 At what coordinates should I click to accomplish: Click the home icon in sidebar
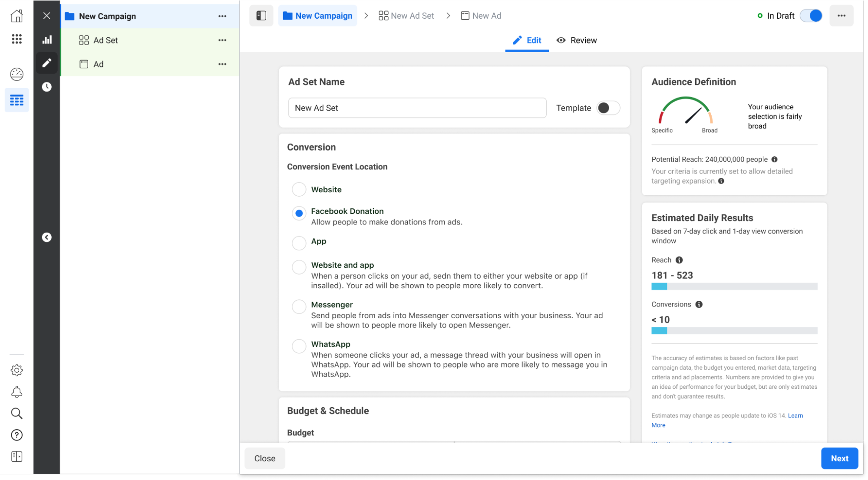click(x=17, y=16)
